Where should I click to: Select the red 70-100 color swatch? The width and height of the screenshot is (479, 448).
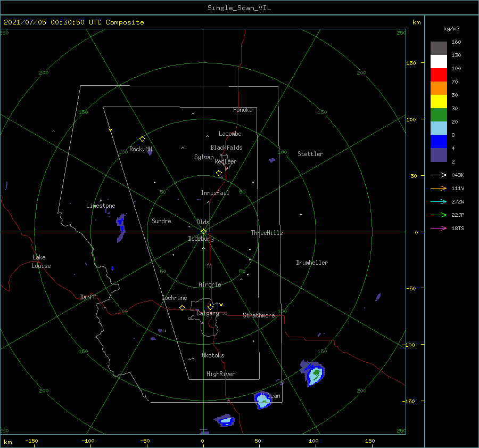point(439,75)
